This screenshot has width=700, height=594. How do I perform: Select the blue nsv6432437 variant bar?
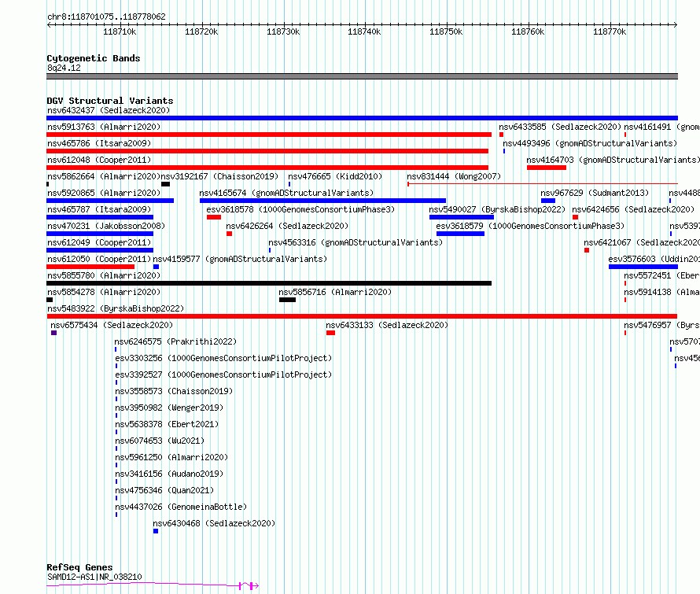click(x=362, y=118)
